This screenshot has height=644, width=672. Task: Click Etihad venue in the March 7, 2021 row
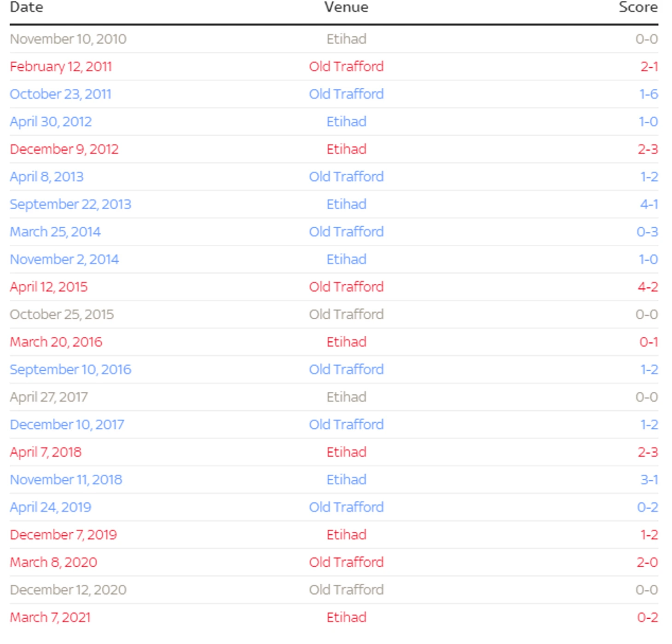[x=347, y=617]
